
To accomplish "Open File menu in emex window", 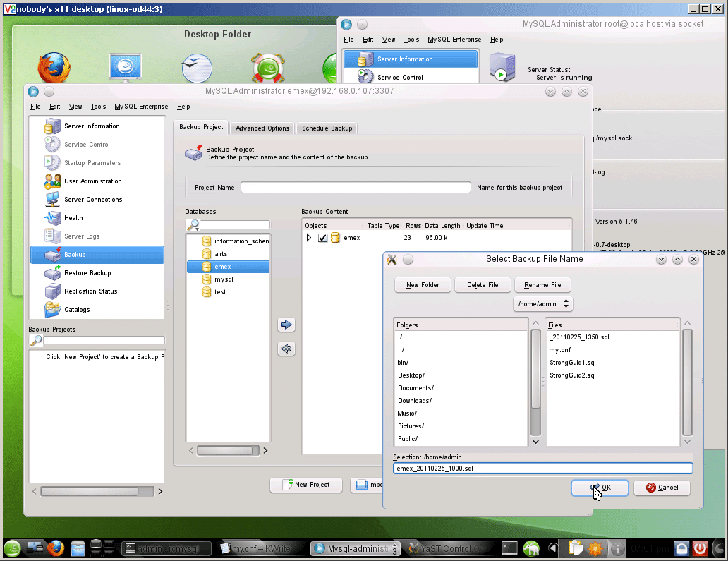I will click(35, 107).
